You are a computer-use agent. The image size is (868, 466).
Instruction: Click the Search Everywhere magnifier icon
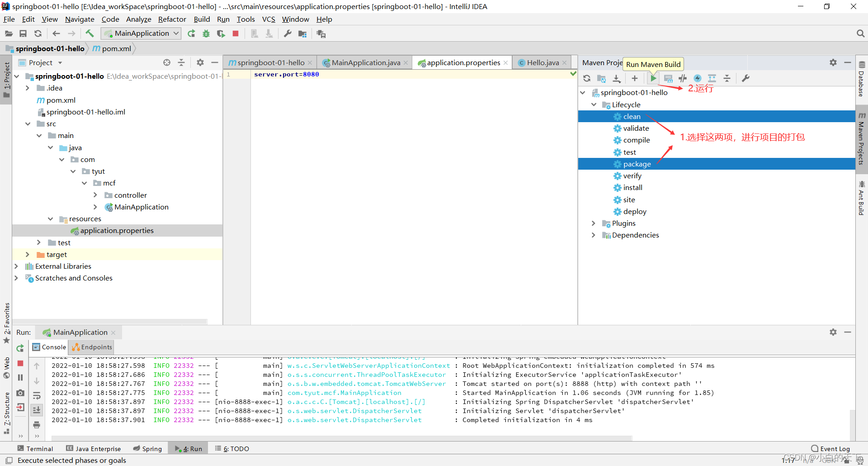860,33
